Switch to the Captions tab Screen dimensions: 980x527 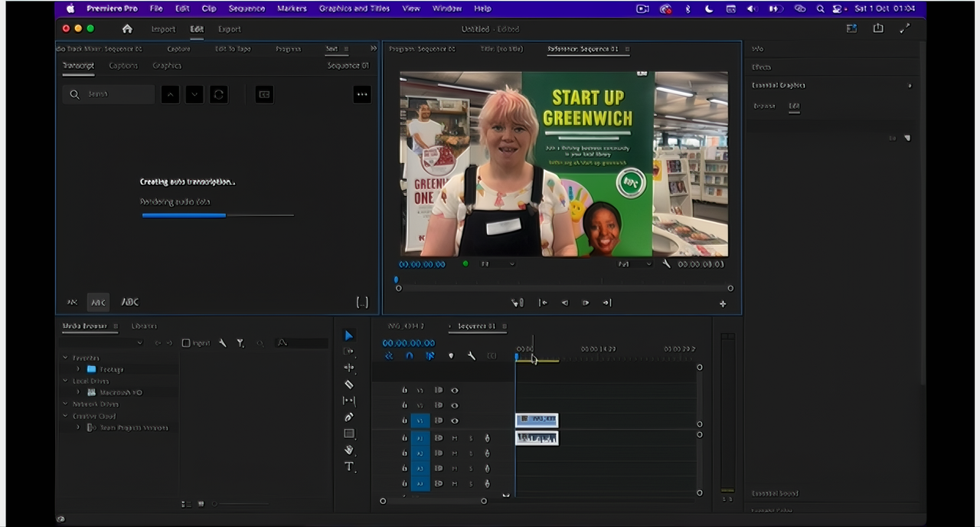(123, 66)
